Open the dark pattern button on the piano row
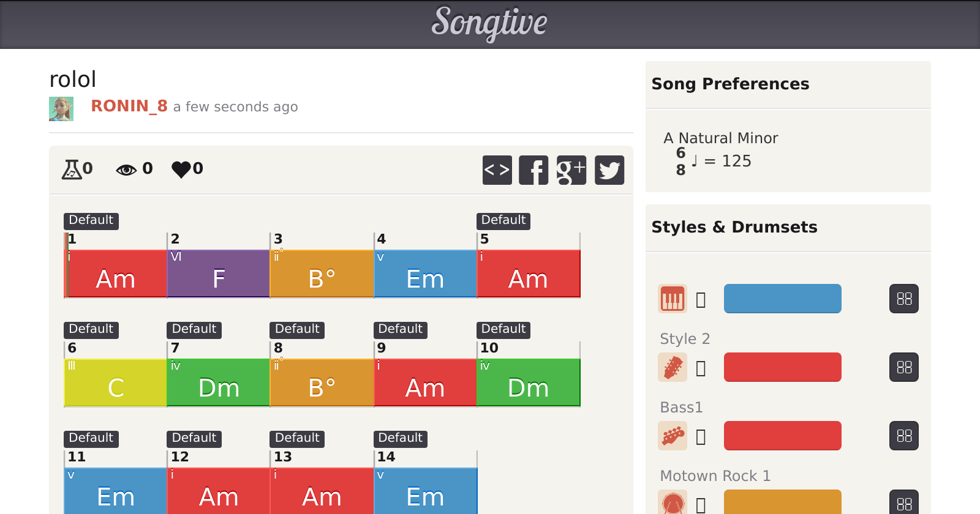Image resolution: width=980 pixels, height=514 pixels. pyautogui.click(x=904, y=299)
